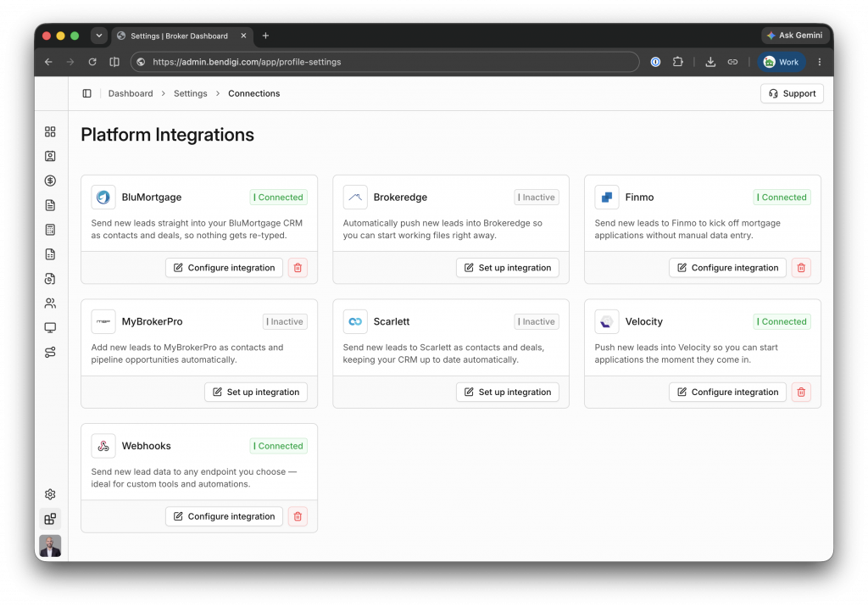
Task: Open Support from the header
Action: tap(792, 93)
